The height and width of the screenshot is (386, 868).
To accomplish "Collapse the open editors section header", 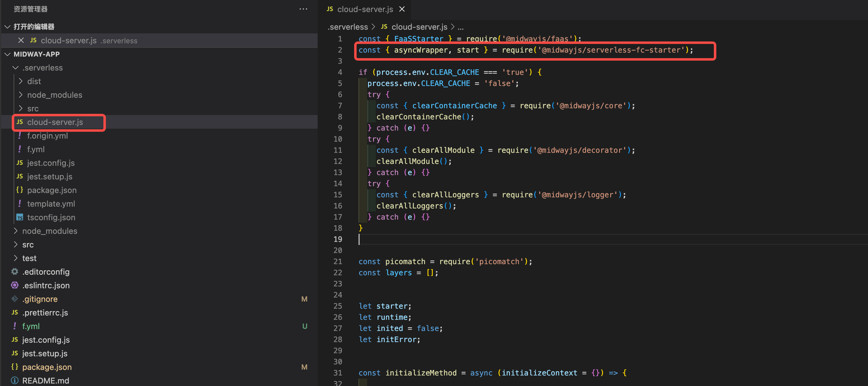I will click(x=7, y=27).
